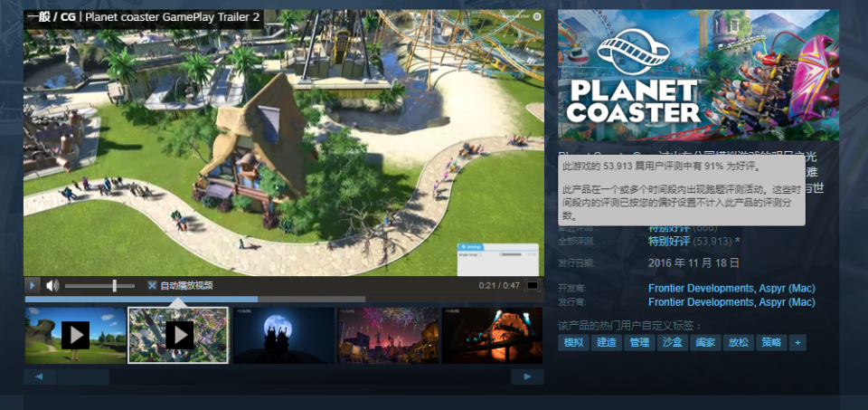Click the main trailer video area
Viewport: 868px width, 410px height.
[x=283, y=142]
